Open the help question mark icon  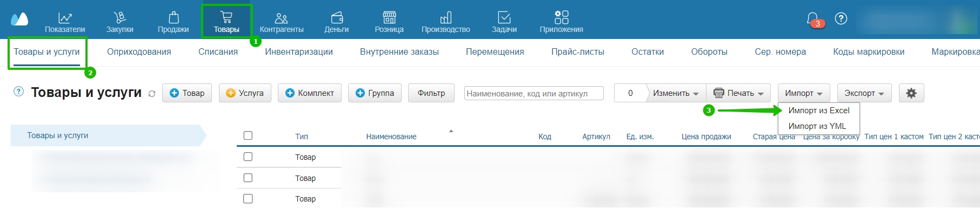pyautogui.click(x=841, y=18)
